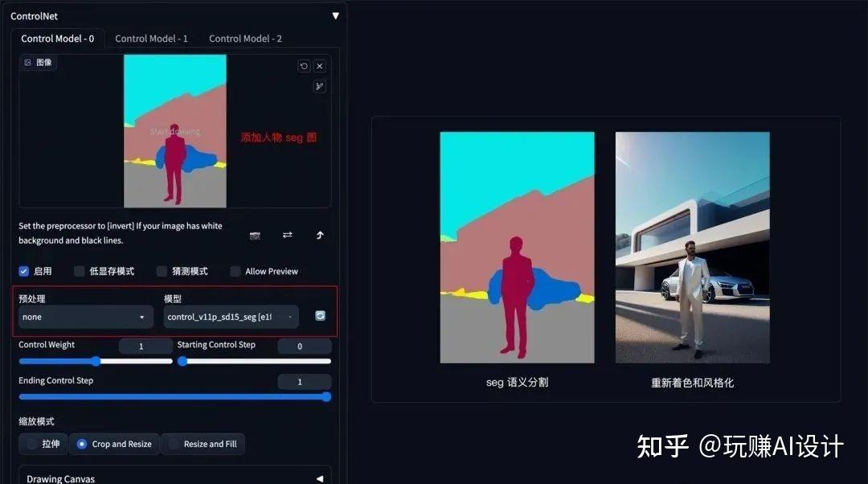Click the pen edit icon beside the preview

click(319, 85)
